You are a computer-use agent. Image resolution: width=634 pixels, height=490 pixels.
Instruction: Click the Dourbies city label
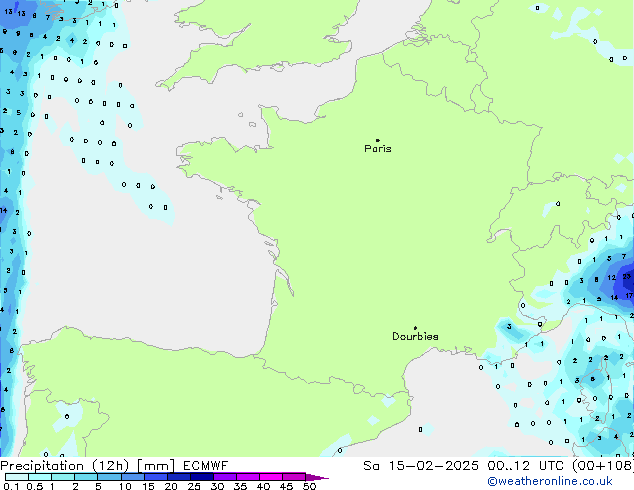415,336
